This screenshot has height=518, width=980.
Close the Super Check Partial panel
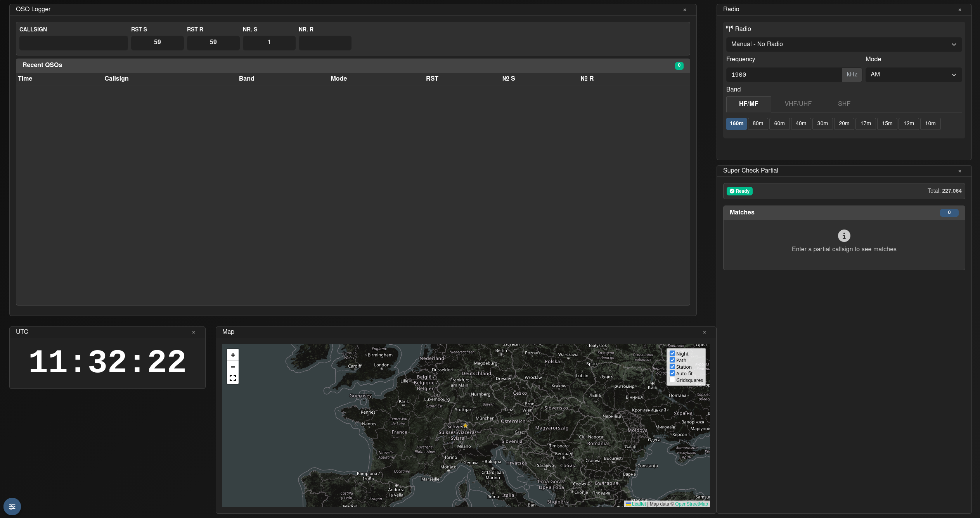tap(959, 171)
